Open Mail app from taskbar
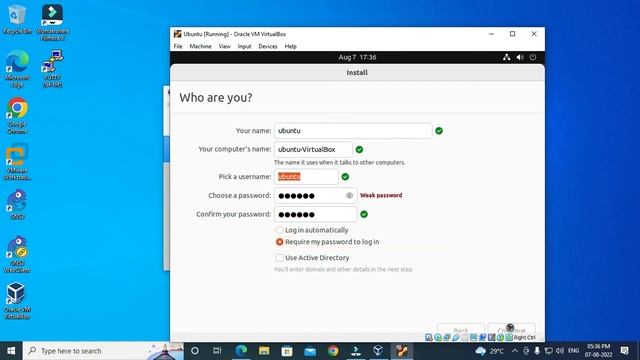 point(310,351)
